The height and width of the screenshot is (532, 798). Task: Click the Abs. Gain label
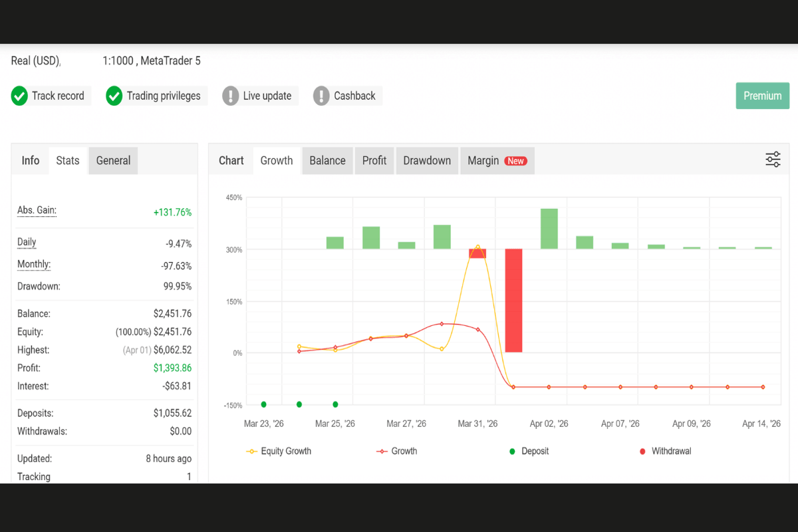point(37,210)
